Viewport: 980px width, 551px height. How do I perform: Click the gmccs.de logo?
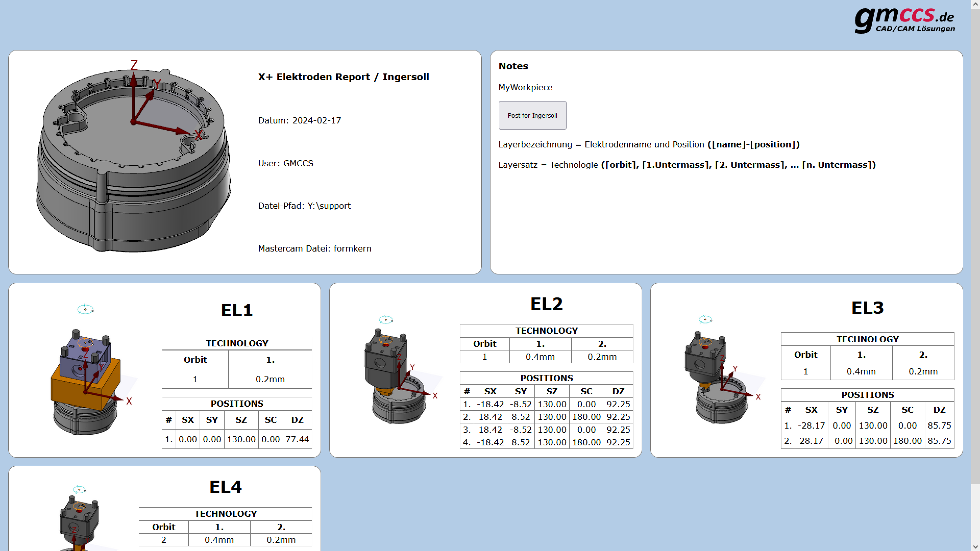[x=904, y=20]
